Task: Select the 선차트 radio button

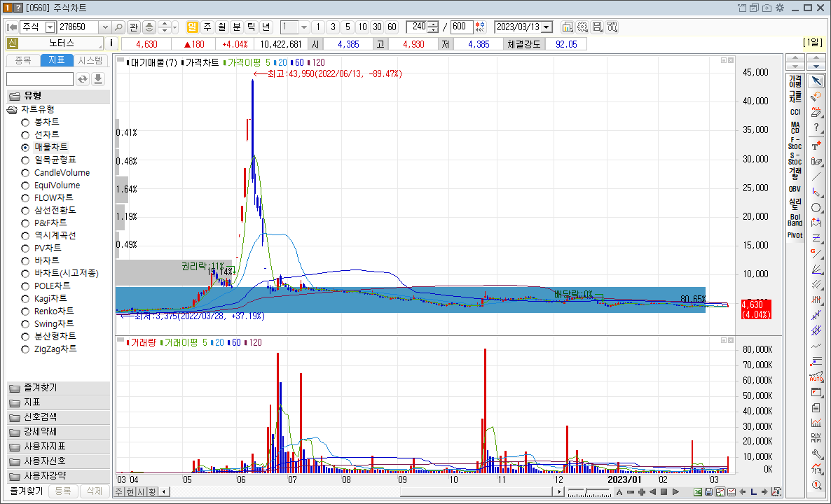Action: [25, 135]
